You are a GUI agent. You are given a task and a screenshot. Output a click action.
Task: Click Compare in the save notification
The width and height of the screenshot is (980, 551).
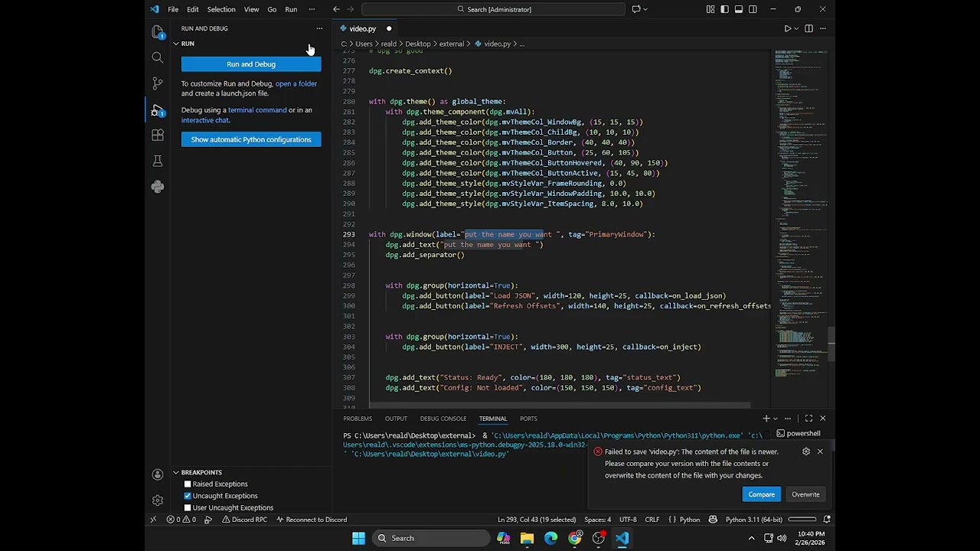pyautogui.click(x=761, y=494)
